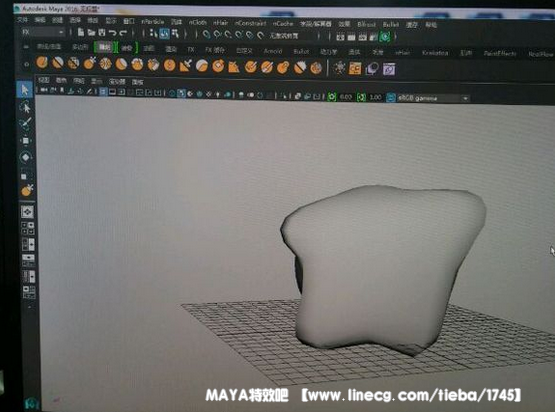Pick the Rotate tool in the toolbox
The height and width of the screenshot is (412, 555).
click(x=26, y=157)
